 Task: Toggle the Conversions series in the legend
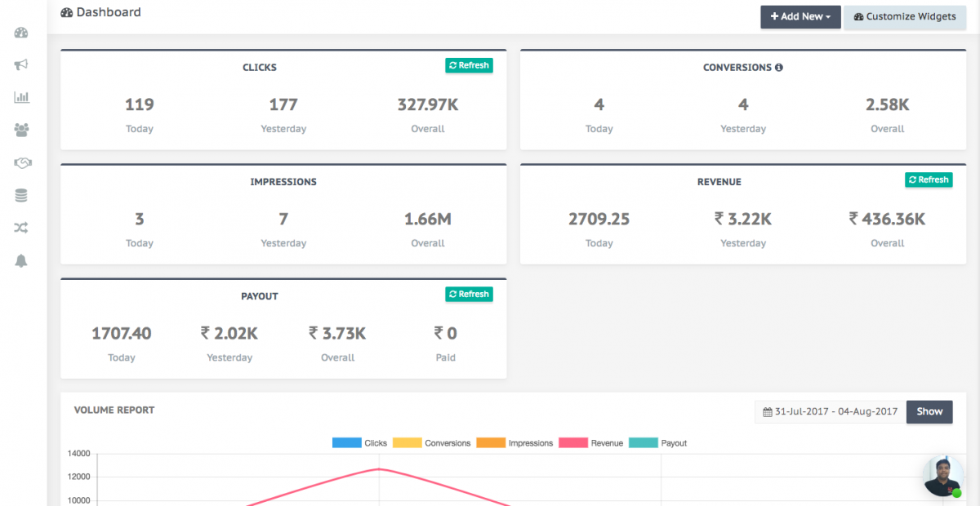tap(448, 442)
